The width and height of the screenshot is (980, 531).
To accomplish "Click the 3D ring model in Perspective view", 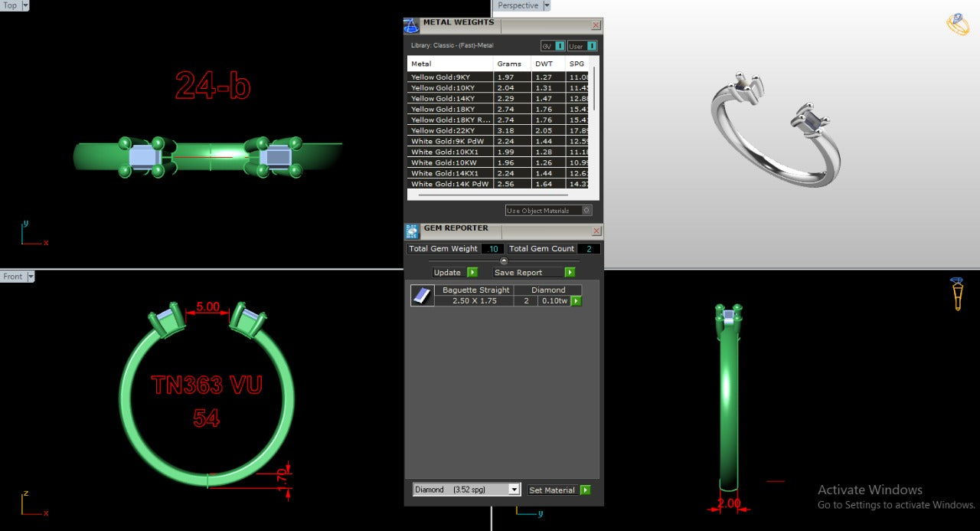I will [776, 129].
